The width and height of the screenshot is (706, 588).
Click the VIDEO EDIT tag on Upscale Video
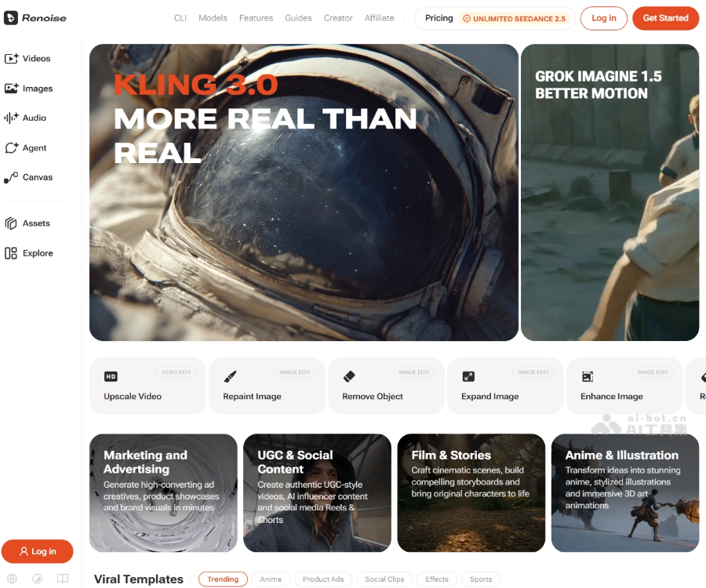(176, 372)
